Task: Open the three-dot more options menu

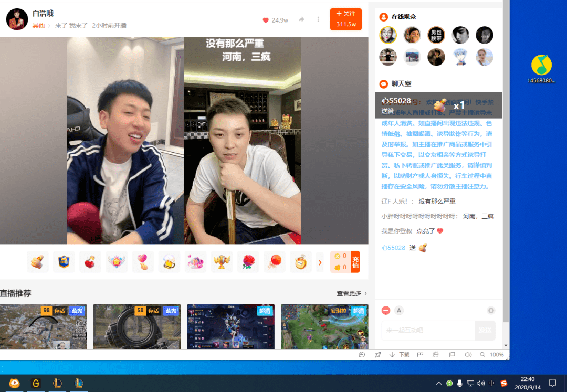Action: point(318,19)
